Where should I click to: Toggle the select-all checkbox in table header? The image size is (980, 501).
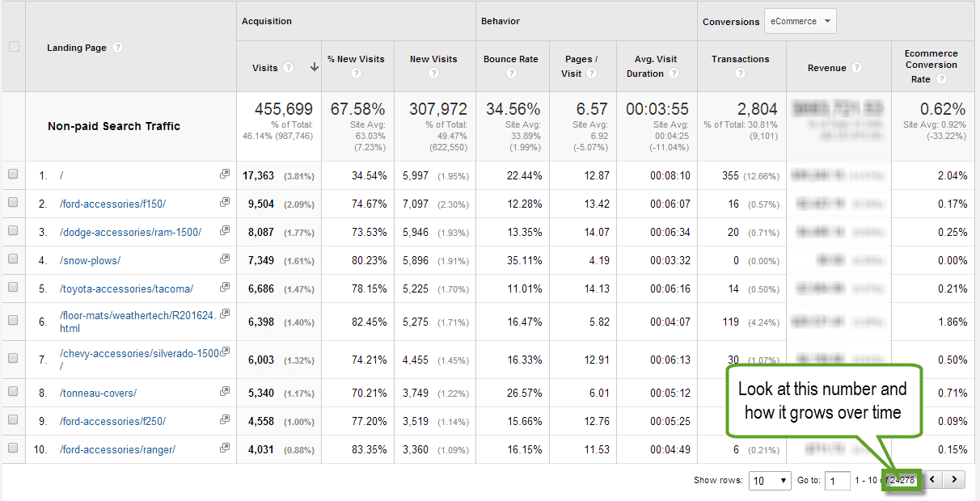pos(14,47)
